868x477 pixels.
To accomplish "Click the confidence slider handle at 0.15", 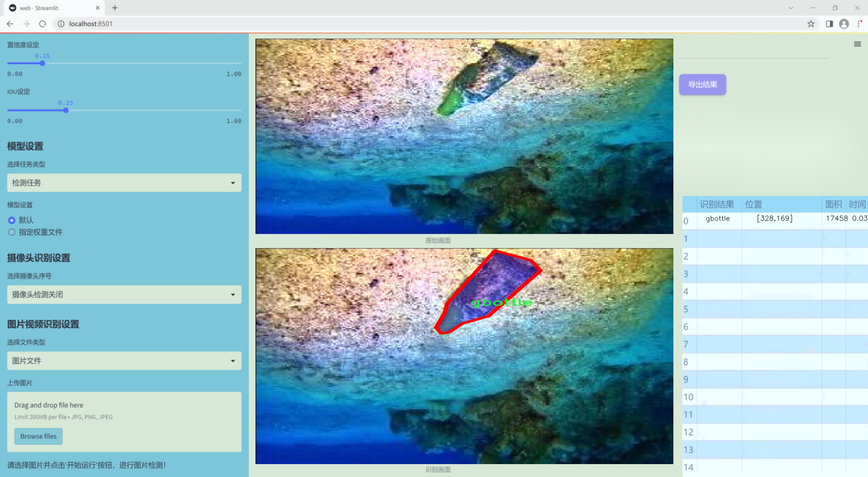I will tap(43, 63).
